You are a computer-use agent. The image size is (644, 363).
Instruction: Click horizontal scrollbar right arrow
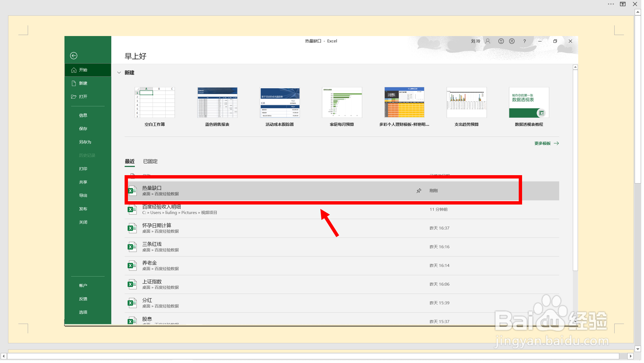[x=631, y=356]
